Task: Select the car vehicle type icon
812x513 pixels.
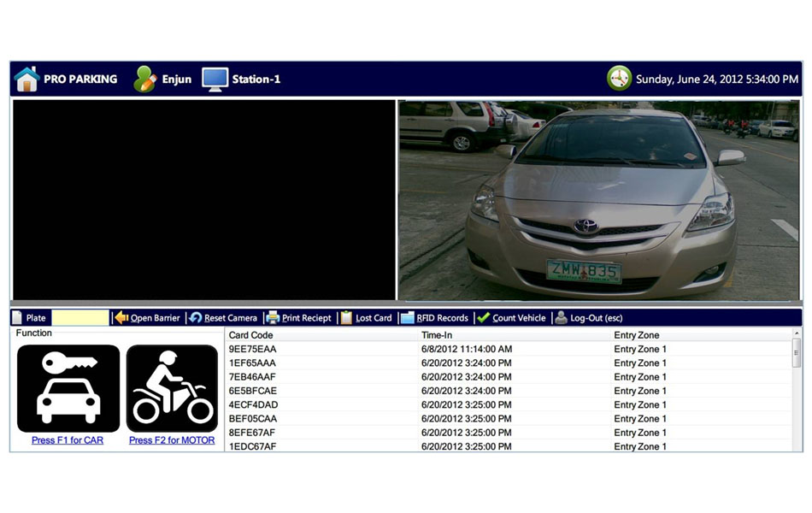Action: click(68, 389)
